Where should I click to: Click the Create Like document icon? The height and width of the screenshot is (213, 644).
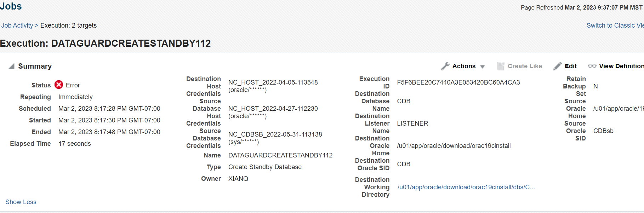click(501, 66)
